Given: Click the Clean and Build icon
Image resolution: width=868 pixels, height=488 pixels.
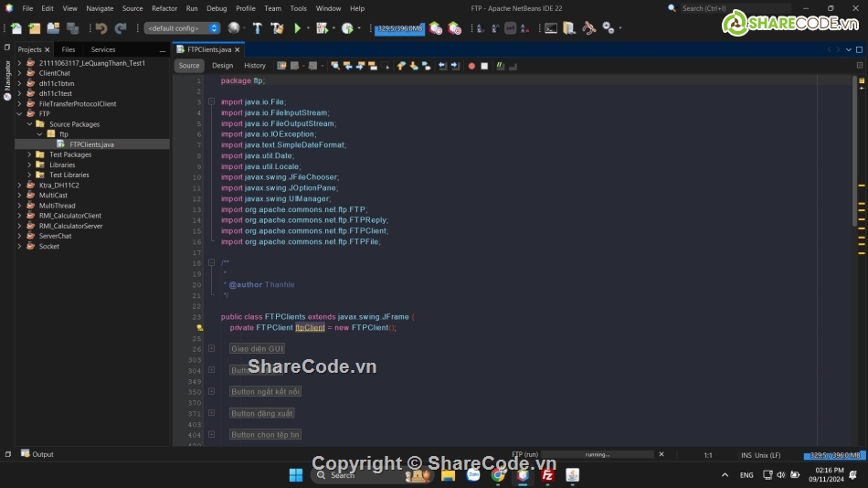Looking at the screenshot, I should click(x=278, y=28).
